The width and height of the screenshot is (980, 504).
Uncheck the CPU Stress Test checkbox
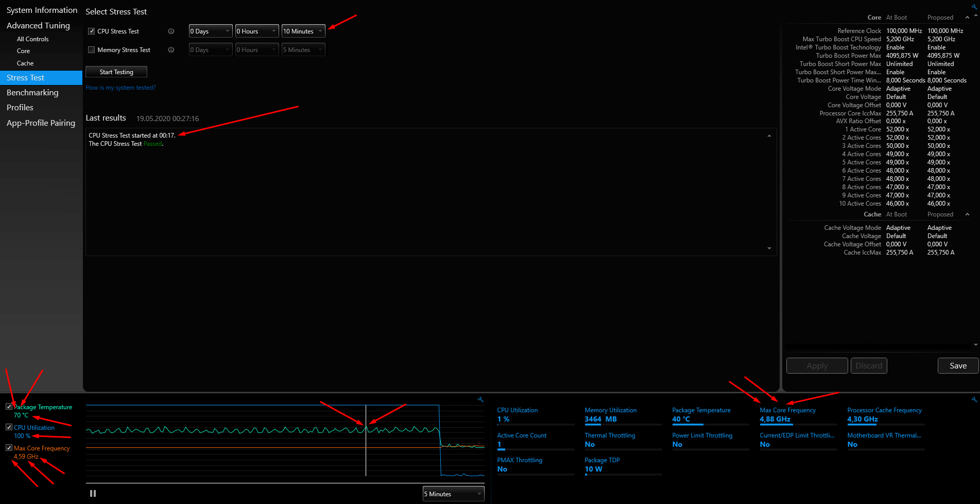[92, 31]
